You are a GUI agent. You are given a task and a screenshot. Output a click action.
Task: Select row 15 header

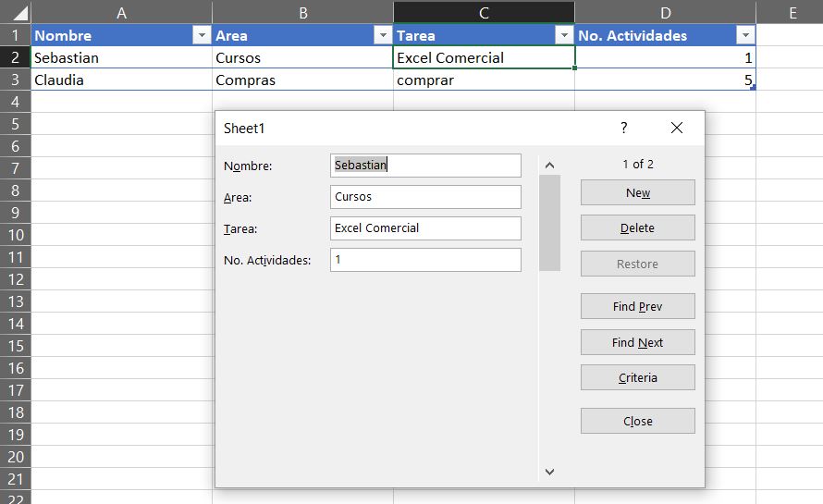(15, 346)
